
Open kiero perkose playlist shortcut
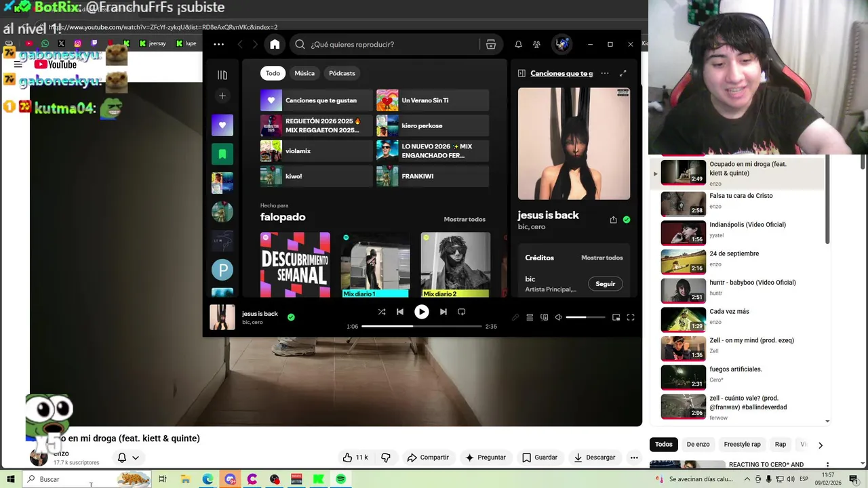coord(433,125)
